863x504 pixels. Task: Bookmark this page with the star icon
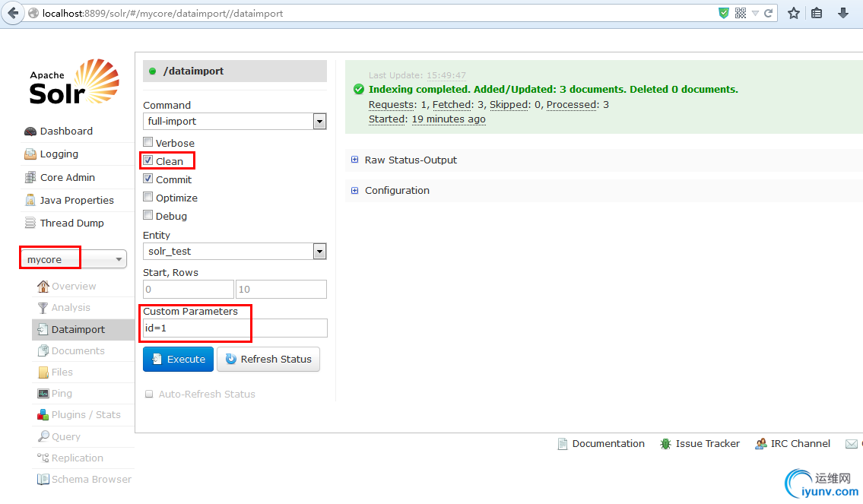[x=793, y=13]
